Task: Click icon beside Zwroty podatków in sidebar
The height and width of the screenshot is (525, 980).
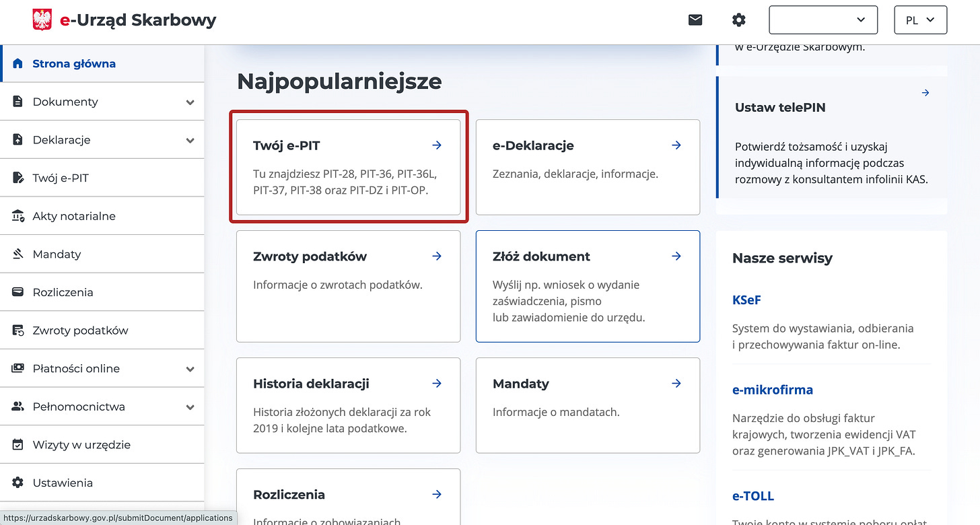Action: 18,330
